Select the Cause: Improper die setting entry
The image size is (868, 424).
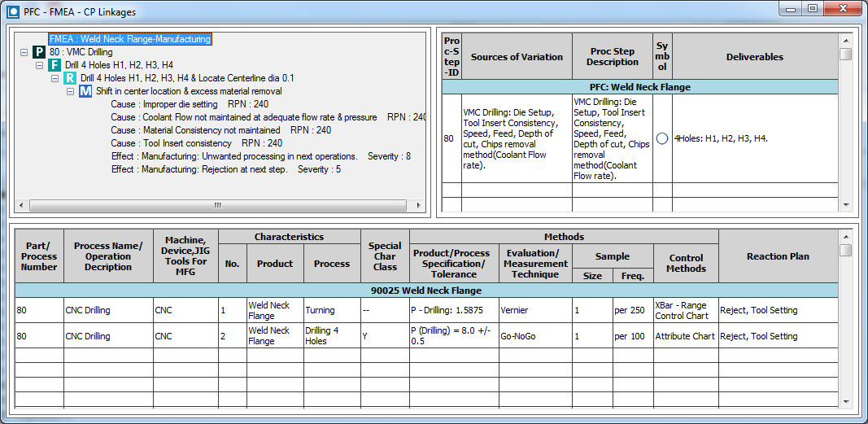tap(164, 104)
